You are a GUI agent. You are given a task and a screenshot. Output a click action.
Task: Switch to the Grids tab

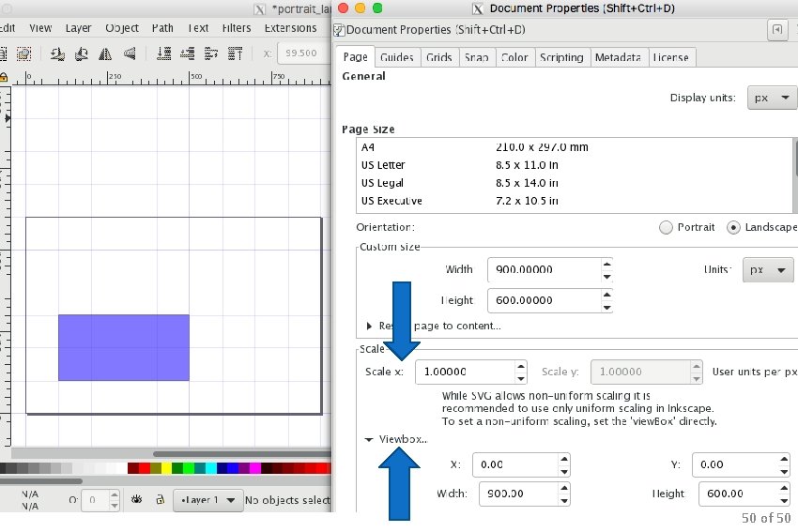click(439, 57)
